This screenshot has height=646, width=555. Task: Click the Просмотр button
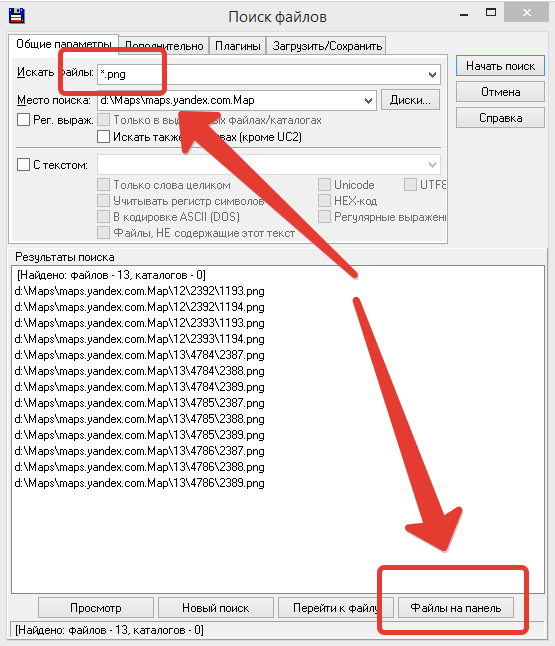point(96,608)
